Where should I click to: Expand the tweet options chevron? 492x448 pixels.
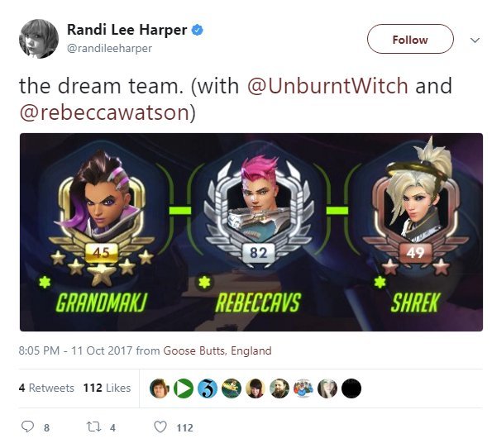[x=475, y=41]
